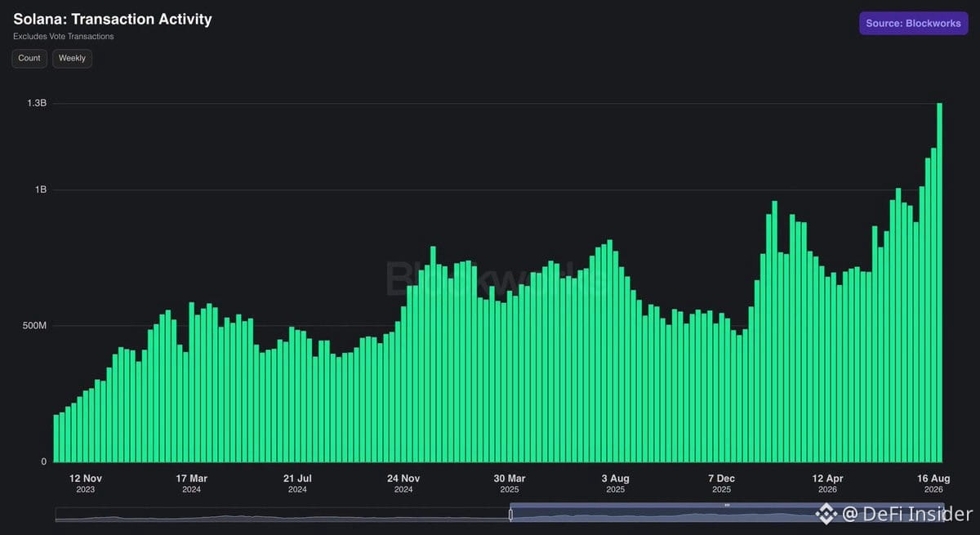Image resolution: width=980 pixels, height=535 pixels.
Task: Click the highlighted range in the navigator
Action: [727, 515]
